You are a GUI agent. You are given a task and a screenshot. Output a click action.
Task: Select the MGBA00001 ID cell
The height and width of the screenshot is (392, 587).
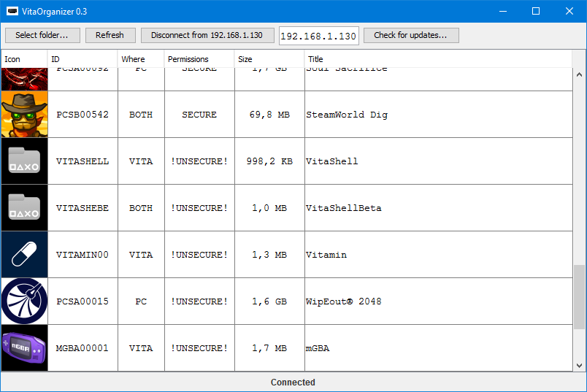[83, 347]
